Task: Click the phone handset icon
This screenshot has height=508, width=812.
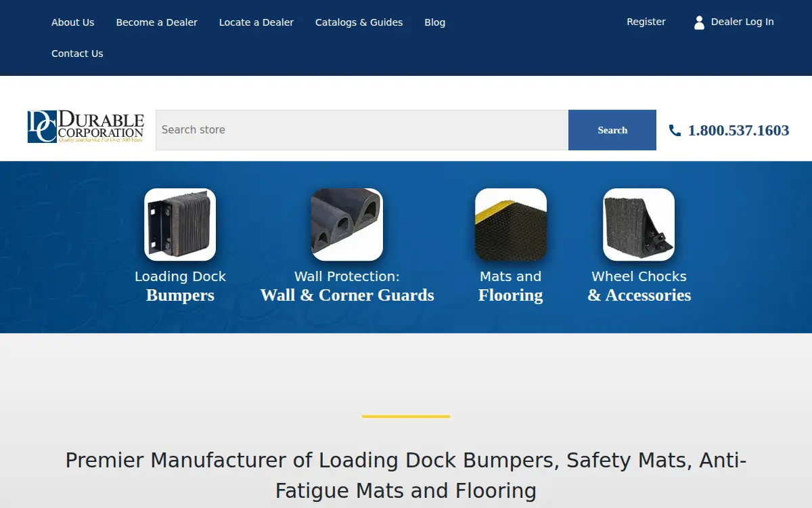Action: 675,130
